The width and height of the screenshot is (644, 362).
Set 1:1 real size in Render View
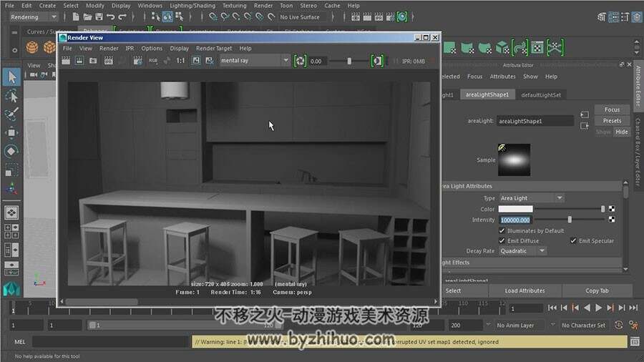point(180,61)
